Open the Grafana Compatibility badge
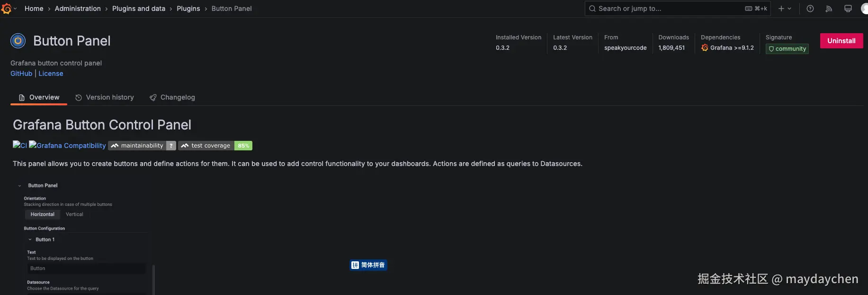This screenshot has height=295, width=868. [67, 145]
